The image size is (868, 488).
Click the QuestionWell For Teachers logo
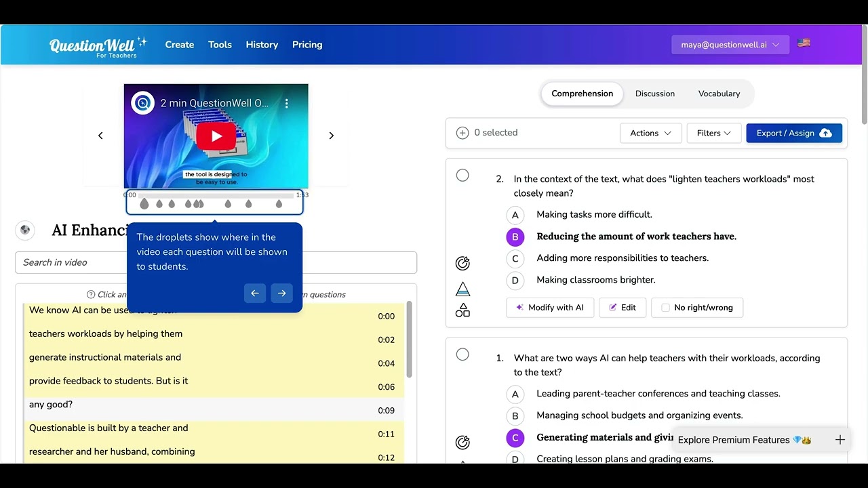click(98, 45)
